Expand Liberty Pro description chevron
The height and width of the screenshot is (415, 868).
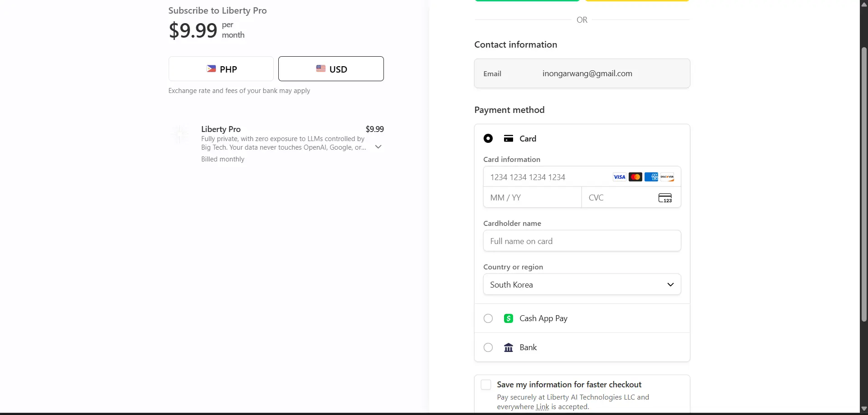pos(378,147)
